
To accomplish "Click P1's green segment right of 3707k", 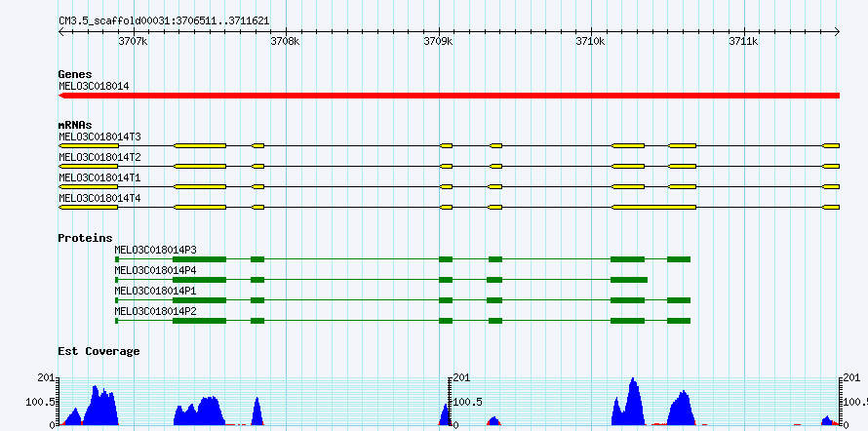I will pos(199,300).
